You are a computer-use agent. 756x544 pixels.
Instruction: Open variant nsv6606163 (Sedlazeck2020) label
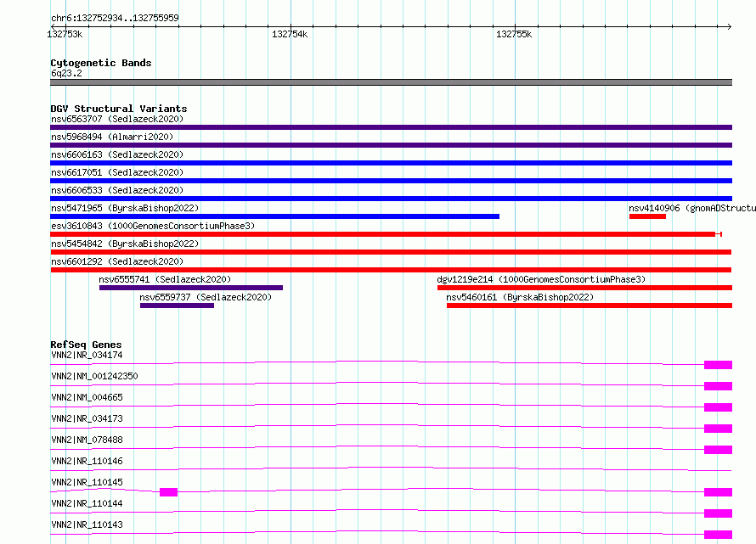(117, 154)
